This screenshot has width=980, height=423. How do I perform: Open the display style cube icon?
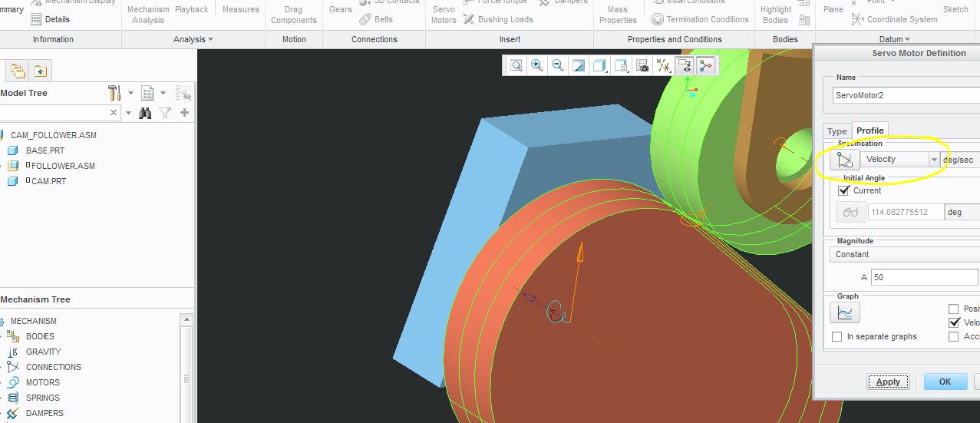[x=599, y=66]
